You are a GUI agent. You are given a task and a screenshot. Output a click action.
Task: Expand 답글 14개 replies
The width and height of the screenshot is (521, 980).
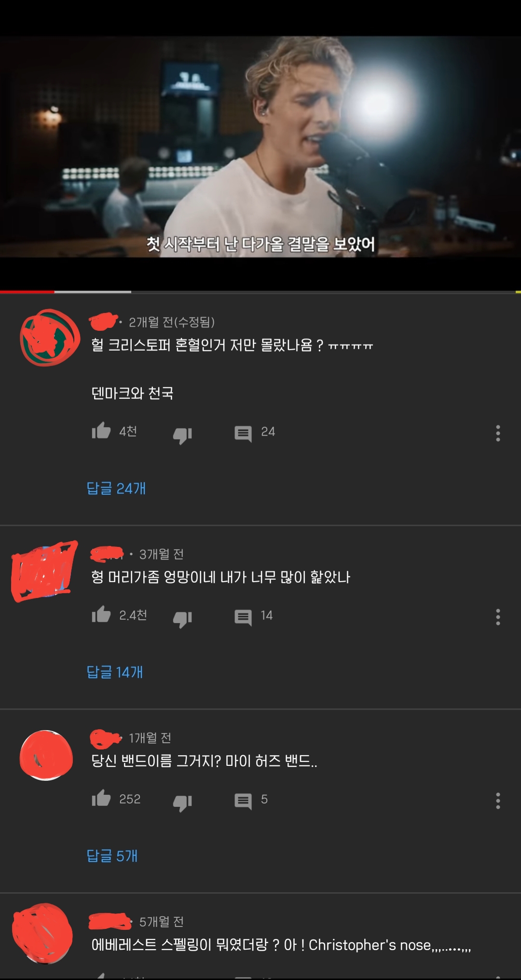pyautogui.click(x=115, y=672)
